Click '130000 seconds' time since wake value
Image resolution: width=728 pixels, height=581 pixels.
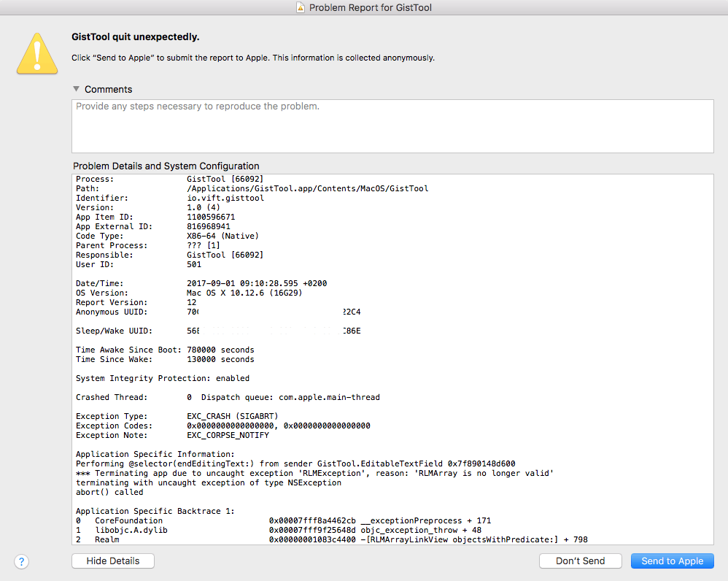point(220,359)
